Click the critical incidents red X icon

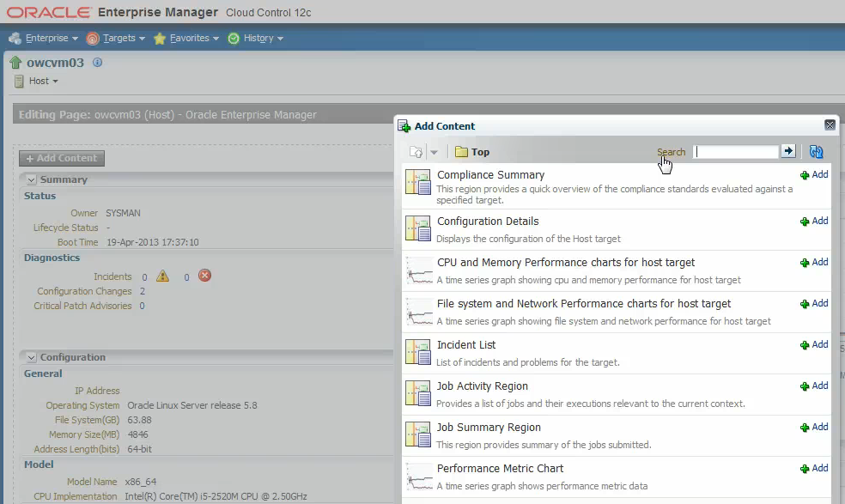click(x=204, y=276)
